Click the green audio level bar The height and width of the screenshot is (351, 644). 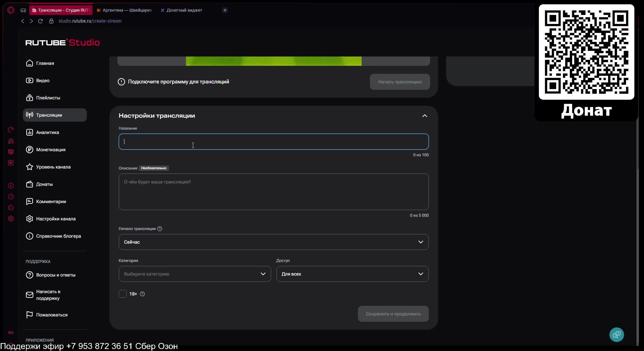[x=273, y=61]
